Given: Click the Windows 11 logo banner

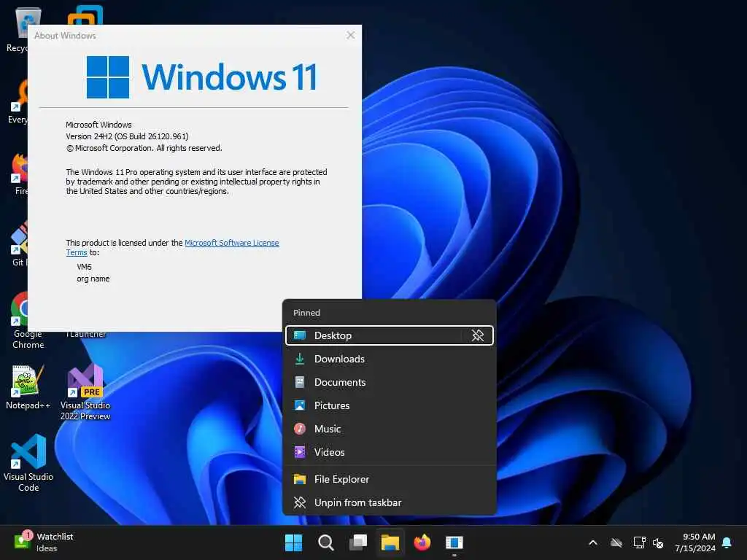Looking at the screenshot, I should (202, 77).
